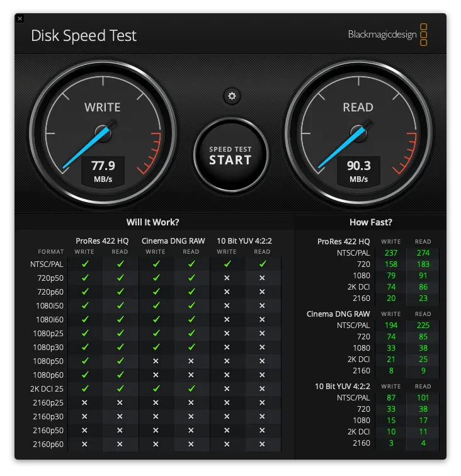The image size is (461, 476).
Task: Click 2160p60 10 Bit YUV read cross
Action: (x=262, y=445)
